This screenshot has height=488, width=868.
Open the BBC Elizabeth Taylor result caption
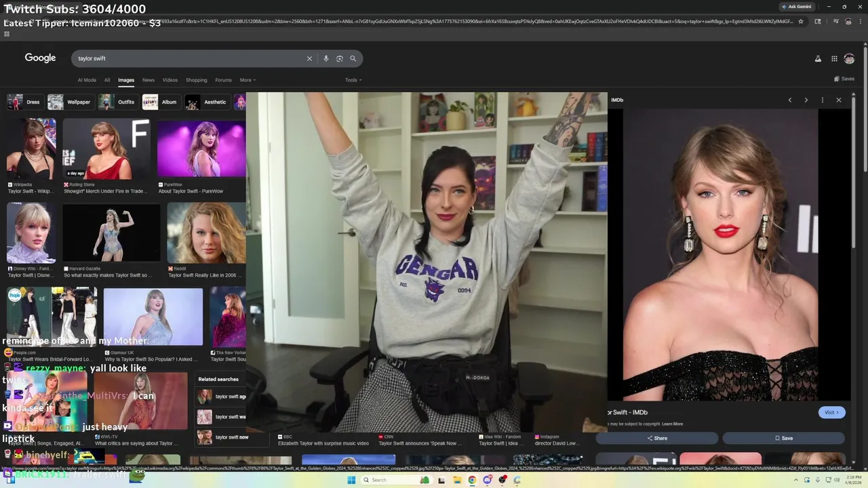[x=323, y=443]
